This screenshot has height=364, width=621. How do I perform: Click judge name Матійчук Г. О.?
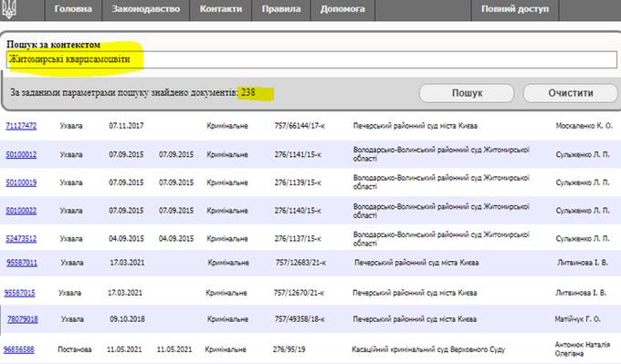(577, 319)
